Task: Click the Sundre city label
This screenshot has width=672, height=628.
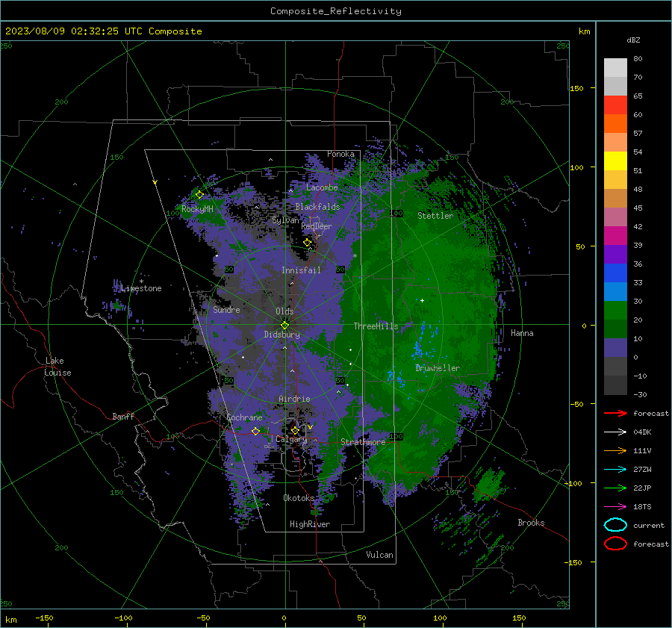Action: click(226, 309)
